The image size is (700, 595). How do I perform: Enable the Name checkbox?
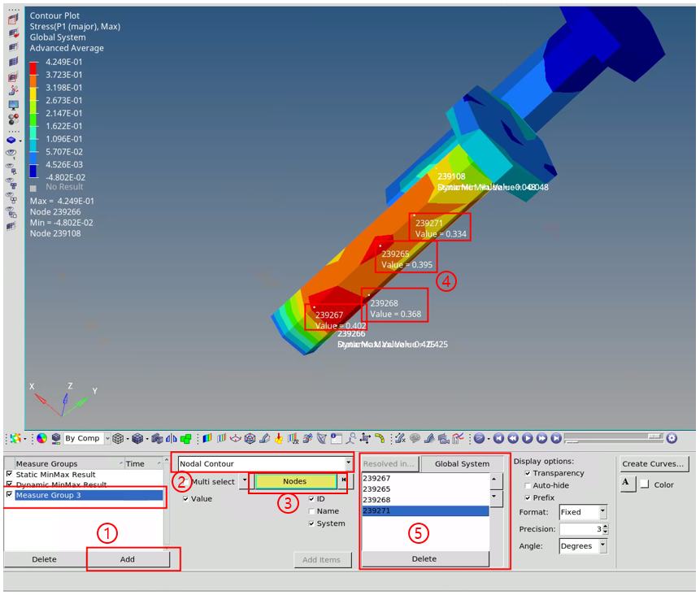pos(311,511)
